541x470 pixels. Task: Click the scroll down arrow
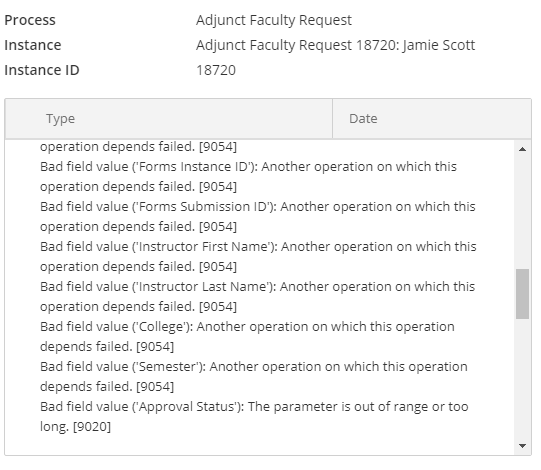click(x=522, y=446)
